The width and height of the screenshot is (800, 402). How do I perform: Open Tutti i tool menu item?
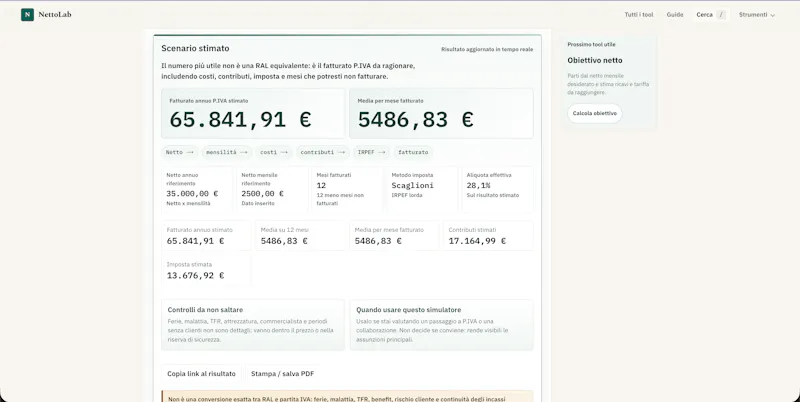[x=639, y=15]
